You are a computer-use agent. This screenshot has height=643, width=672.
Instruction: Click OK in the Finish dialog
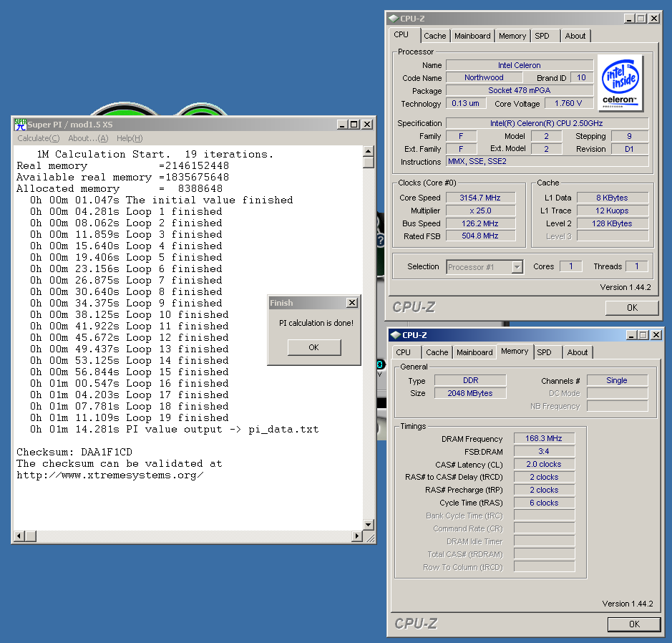[314, 347]
